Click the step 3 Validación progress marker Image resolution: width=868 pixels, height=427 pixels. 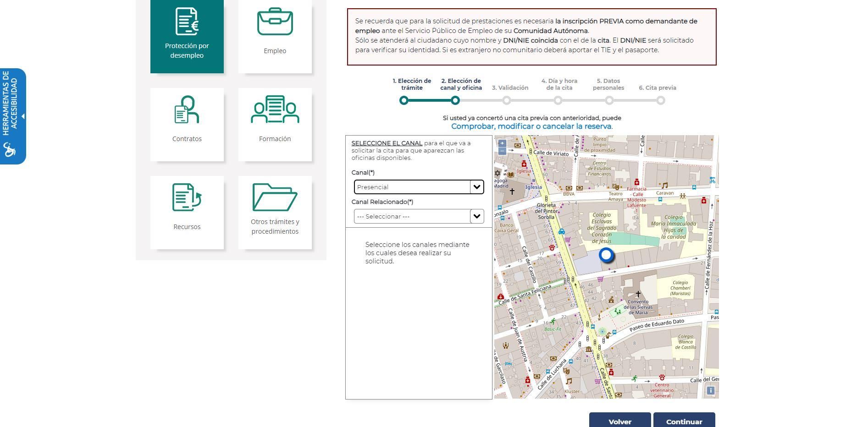point(506,100)
